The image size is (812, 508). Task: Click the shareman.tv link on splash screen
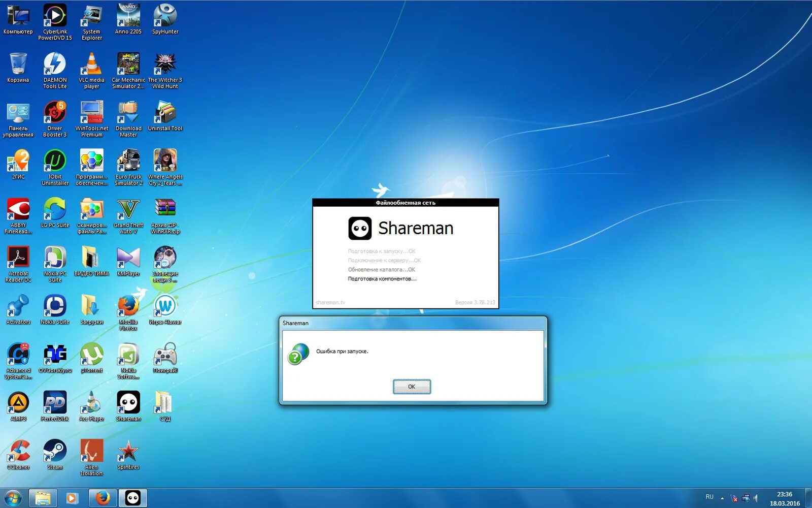pos(330,302)
